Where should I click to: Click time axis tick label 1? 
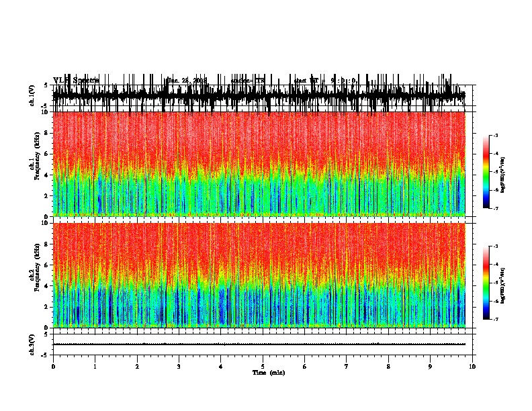pyautogui.click(x=95, y=367)
